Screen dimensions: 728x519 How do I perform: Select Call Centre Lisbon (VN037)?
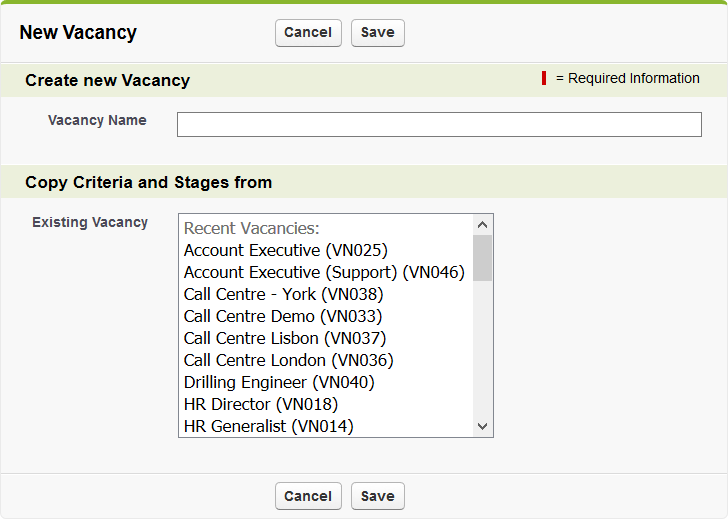(284, 338)
